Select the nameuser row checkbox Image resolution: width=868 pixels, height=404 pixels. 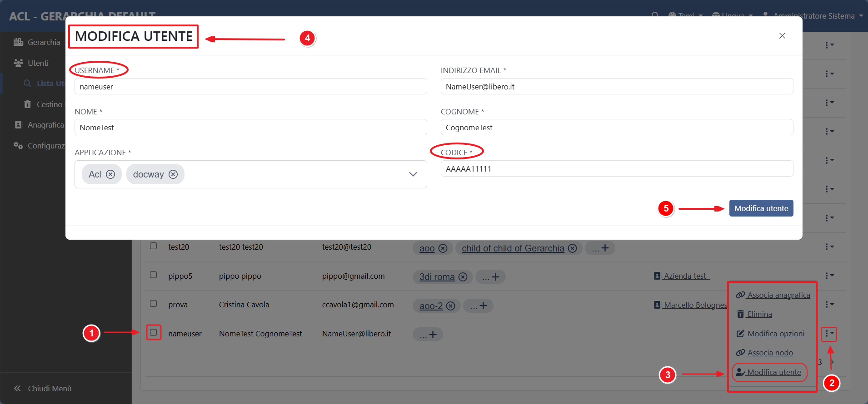pos(154,332)
